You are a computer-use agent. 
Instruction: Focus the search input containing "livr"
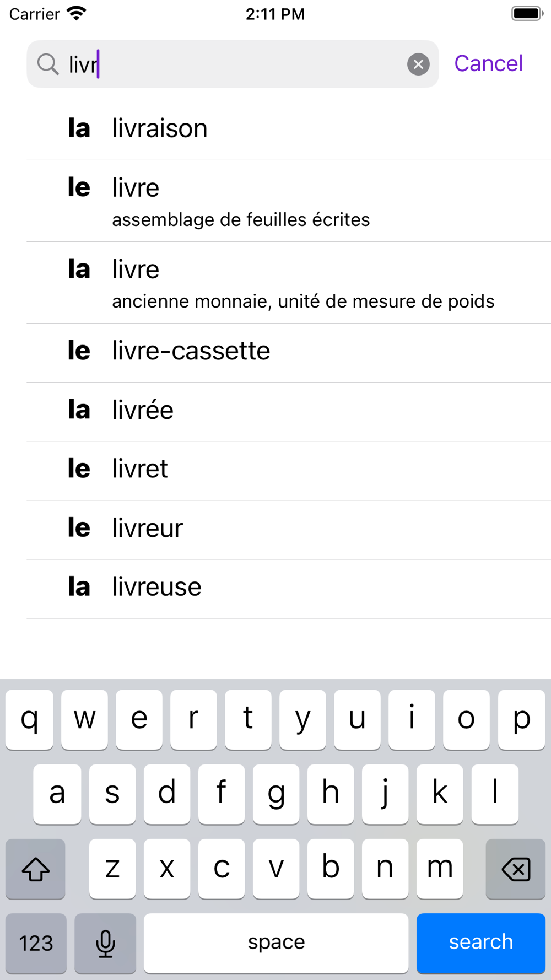(x=233, y=64)
